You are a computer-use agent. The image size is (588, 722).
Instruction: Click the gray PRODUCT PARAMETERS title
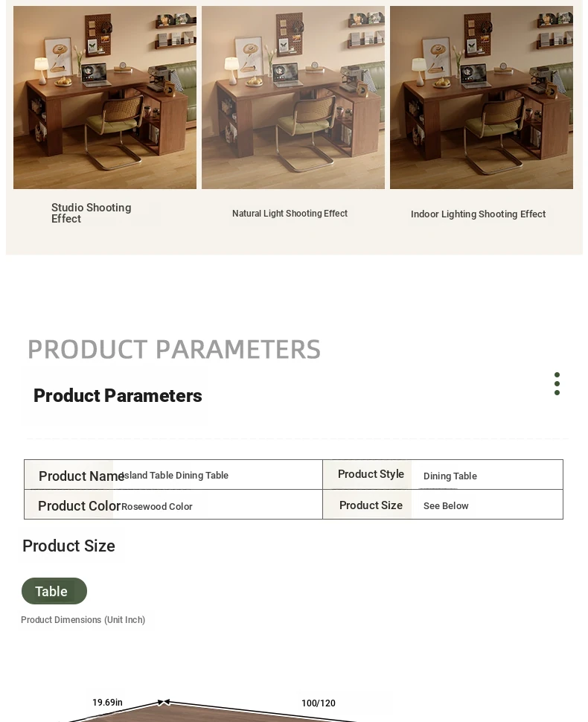click(173, 349)
